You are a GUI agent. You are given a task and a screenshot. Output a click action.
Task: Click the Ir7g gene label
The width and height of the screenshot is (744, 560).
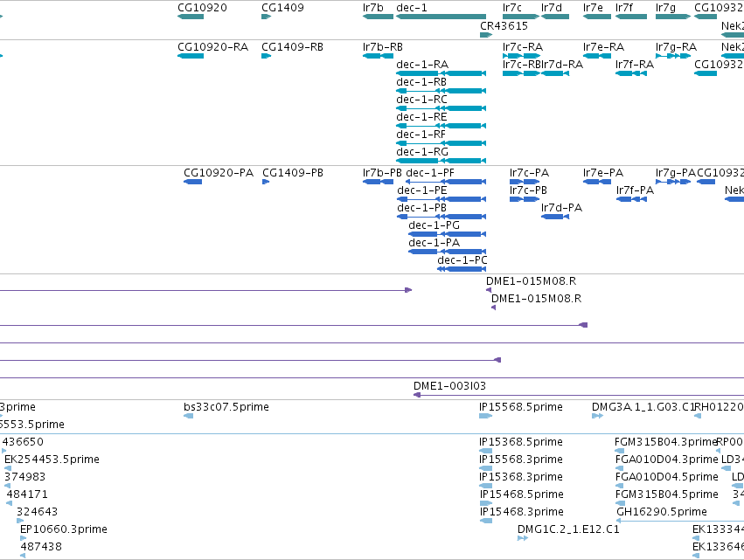(x=665, y=8)
